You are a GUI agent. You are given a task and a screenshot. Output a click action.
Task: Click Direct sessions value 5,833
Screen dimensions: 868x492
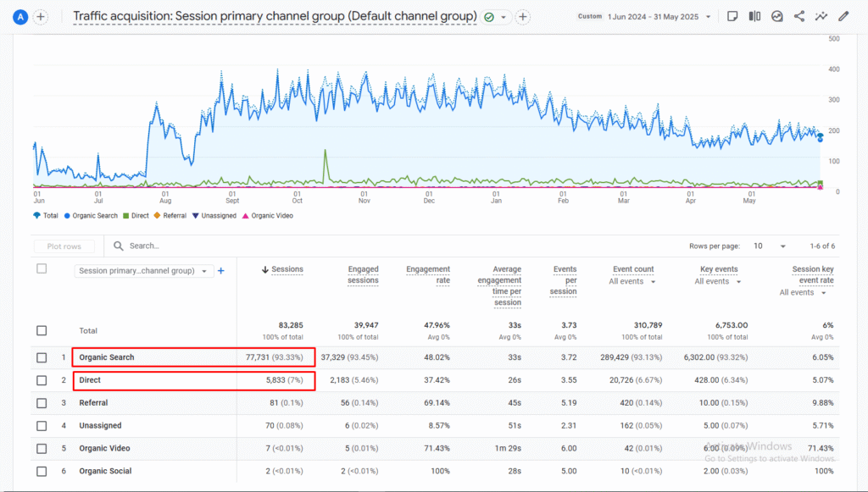coord(275,379)
